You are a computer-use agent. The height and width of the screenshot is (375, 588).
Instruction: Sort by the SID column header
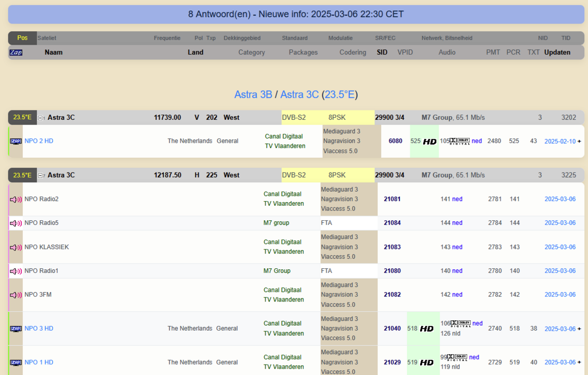[x=382, y=52]
